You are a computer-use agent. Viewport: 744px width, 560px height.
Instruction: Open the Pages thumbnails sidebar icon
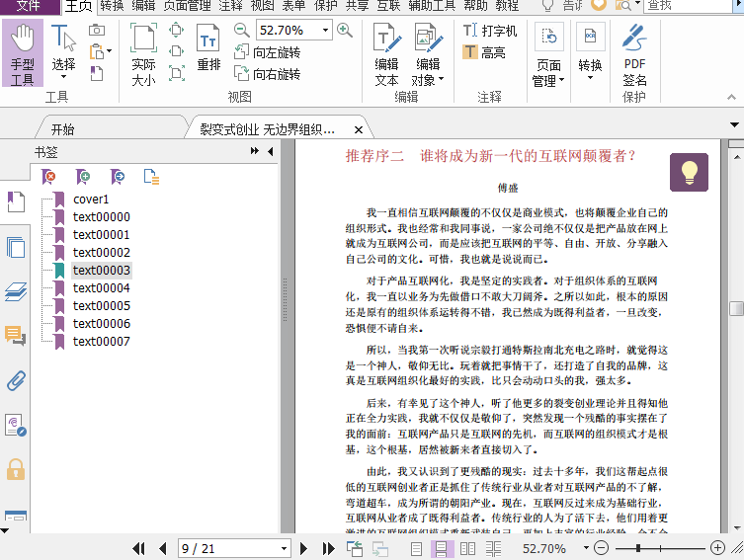(x=16, y=247)
